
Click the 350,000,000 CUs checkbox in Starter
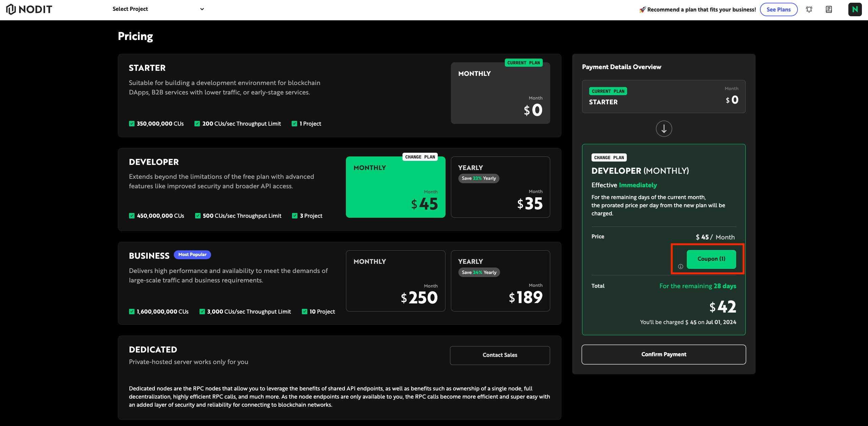[132, 124]
